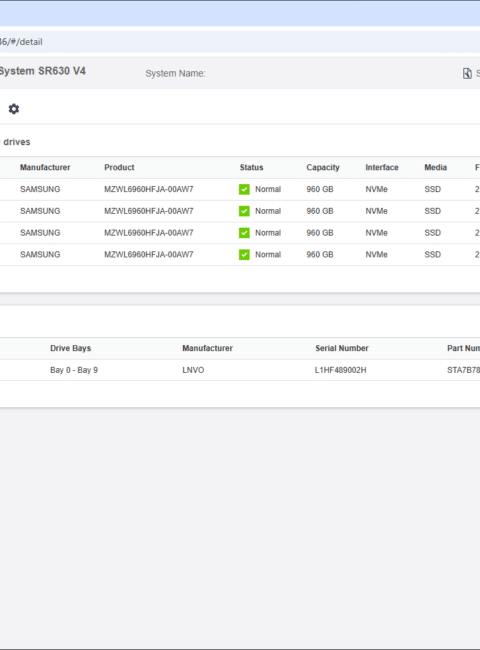The height and width of the screenshot is (650, 480).
Task: Sort drives by the Status column header
Action: (x=251, y=167)
